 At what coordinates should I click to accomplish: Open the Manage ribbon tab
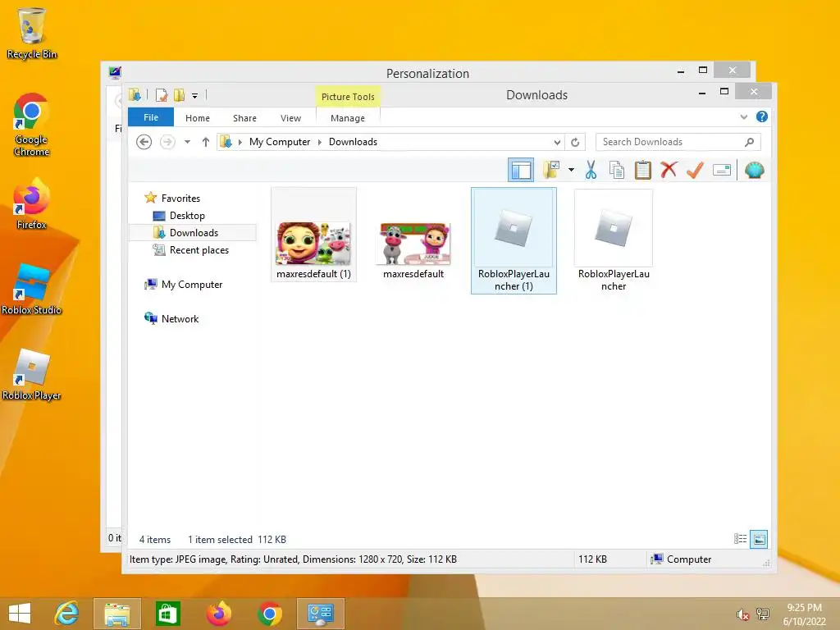[348, 118]
